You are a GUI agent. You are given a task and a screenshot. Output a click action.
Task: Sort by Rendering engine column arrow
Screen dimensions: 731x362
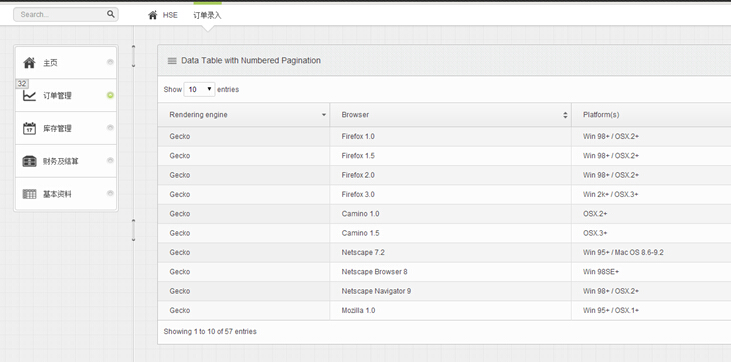coord(324,115)
